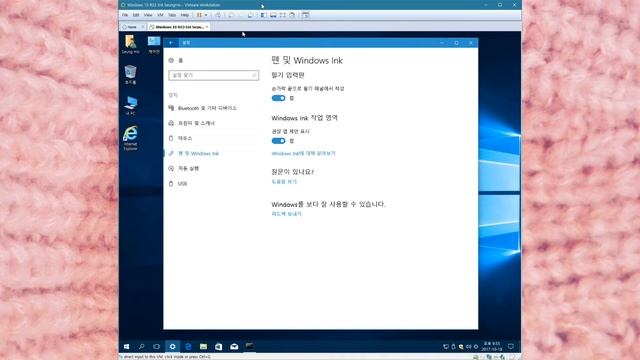
Task: Click the command prompt taskbar icon
Action: pyautogui.click(x=249, y=347)
